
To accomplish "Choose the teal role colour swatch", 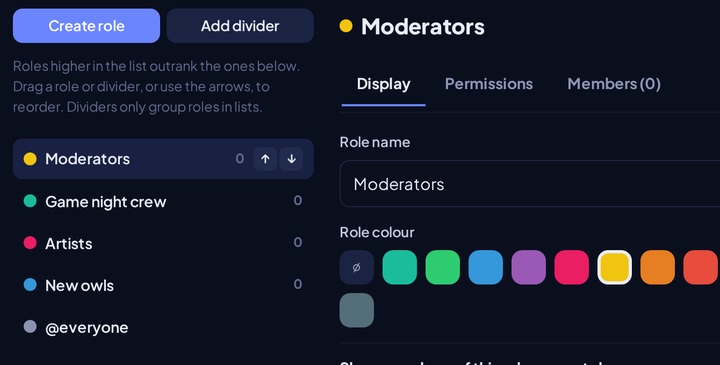I will click(x=399, y=267).
